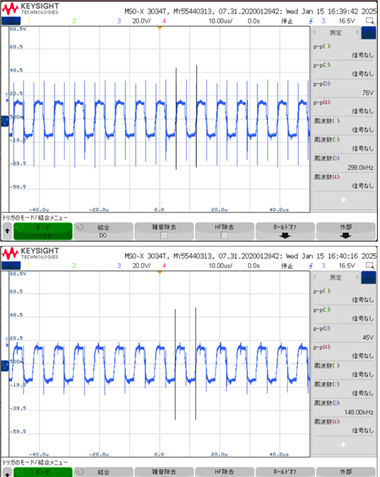The width and height of the screenshot is (380, 477).
Task: Select channel 4 indicator in bottom capture
Action: 164,266
